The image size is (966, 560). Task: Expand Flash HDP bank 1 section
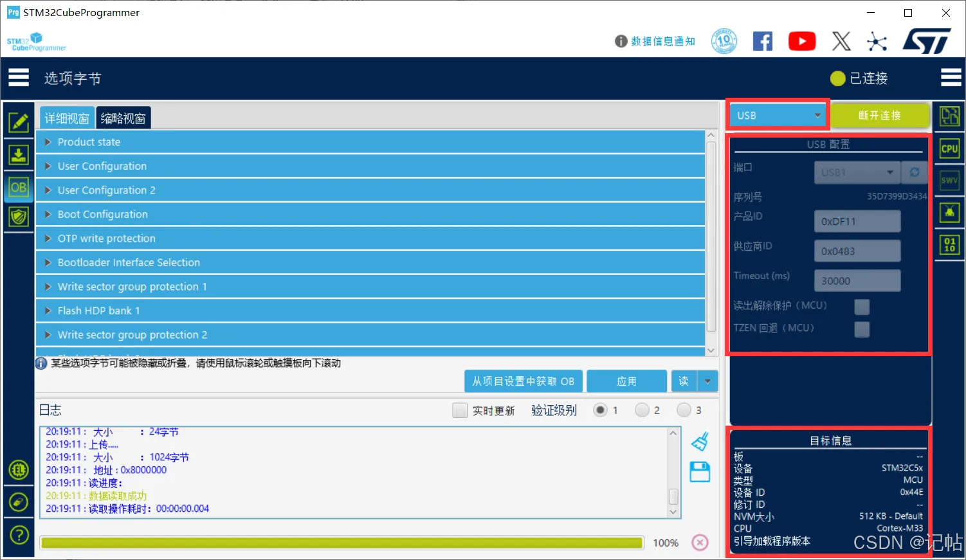tap(370, 311)
